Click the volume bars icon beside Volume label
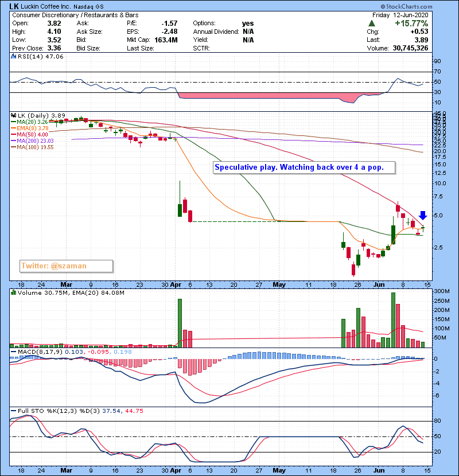This screenshot has height=476, width=459. click(x=13, y=292)
